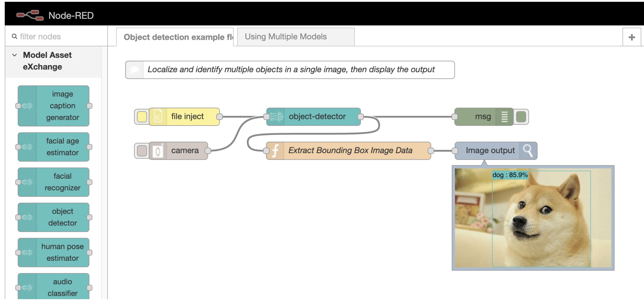
Task: Click the file inject node output port
Action: 220,116
